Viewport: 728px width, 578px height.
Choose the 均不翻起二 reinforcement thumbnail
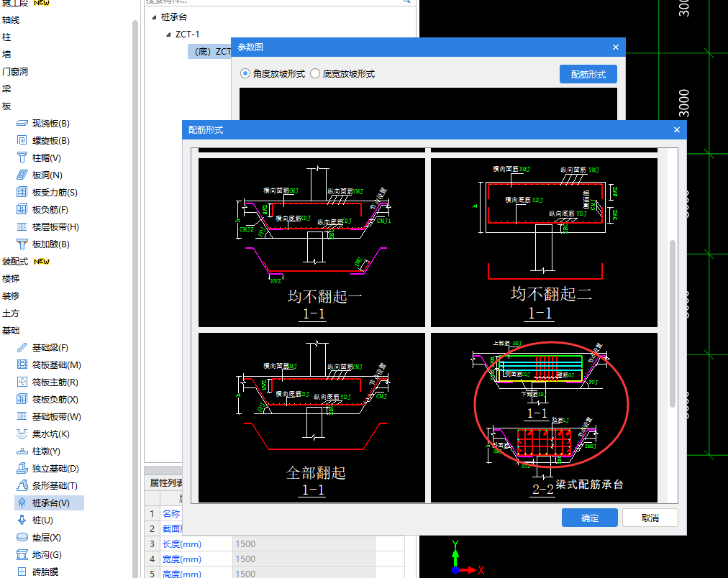[x=544, y=242]
